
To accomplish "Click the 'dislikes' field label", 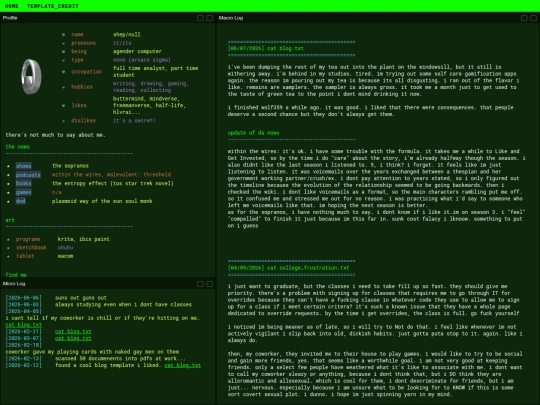I will (83, 121).
